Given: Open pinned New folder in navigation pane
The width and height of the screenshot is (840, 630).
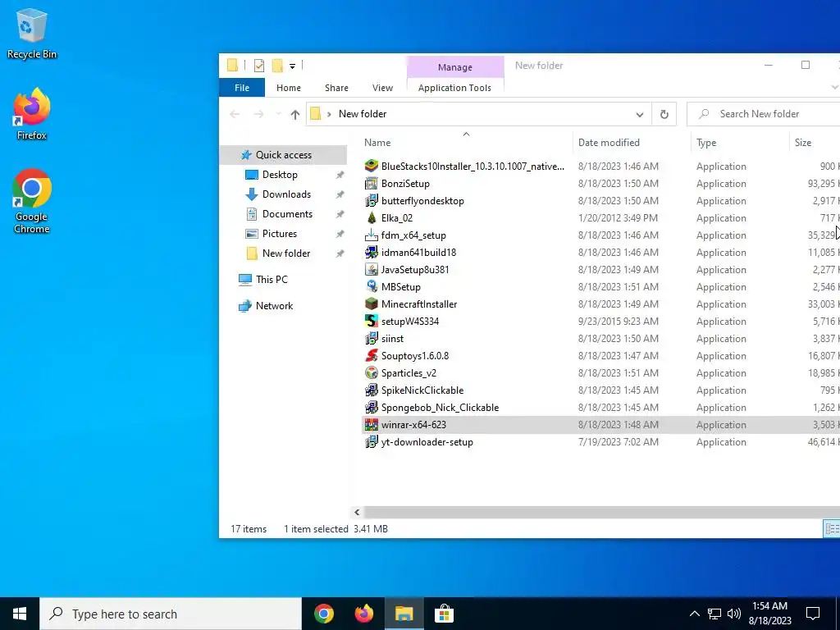Looking at the screenshot, I should pos(286,253).
